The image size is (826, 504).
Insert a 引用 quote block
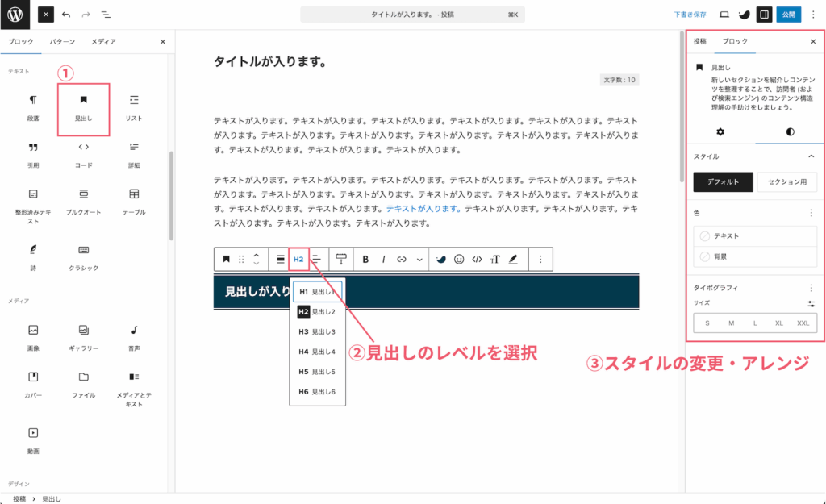pyautogui.click(x=33, y=155)
